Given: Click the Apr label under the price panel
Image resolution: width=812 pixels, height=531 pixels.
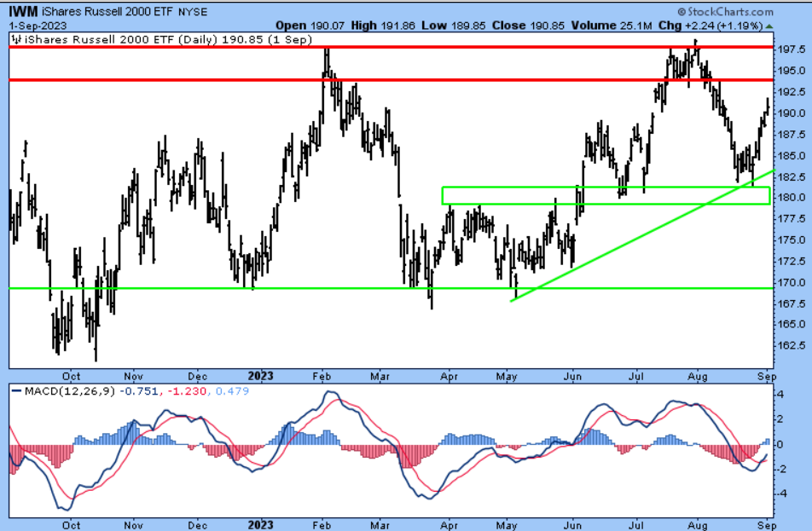Looking at the screenshot, I should point(449,376).
